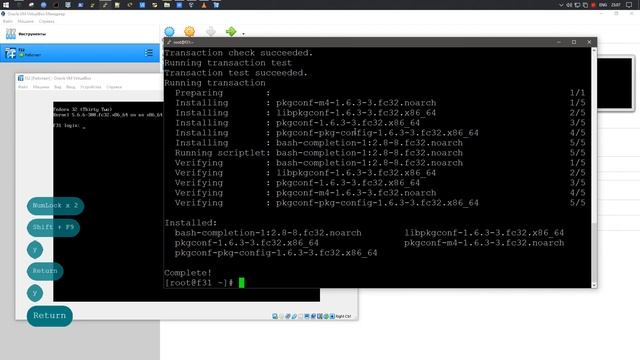Open Вид menu in f31 VM window
Image resolution: width=640 pixels, height=360 pixels.
click(58, 87)
